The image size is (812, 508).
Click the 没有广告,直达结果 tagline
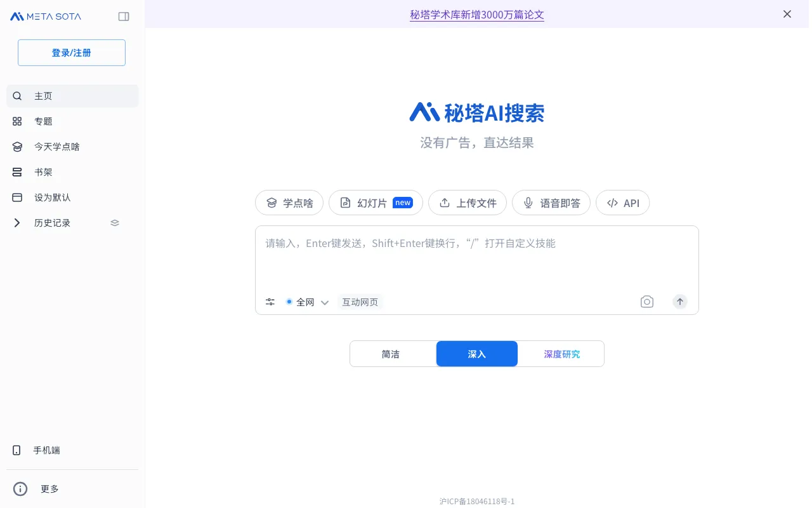coord(477,142)
